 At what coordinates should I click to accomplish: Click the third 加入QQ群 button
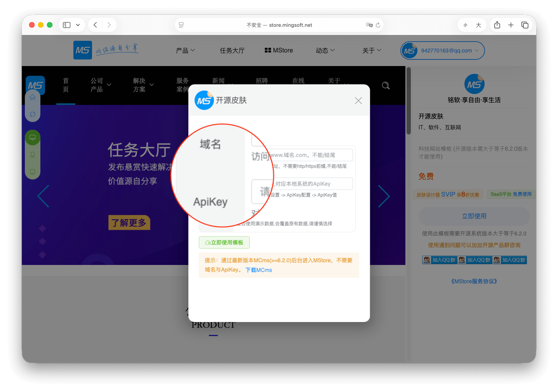click(x=509, y=260)
